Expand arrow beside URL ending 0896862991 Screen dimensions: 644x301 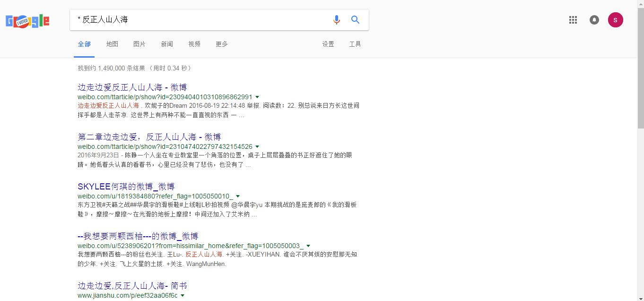click(x=257, y=97)
